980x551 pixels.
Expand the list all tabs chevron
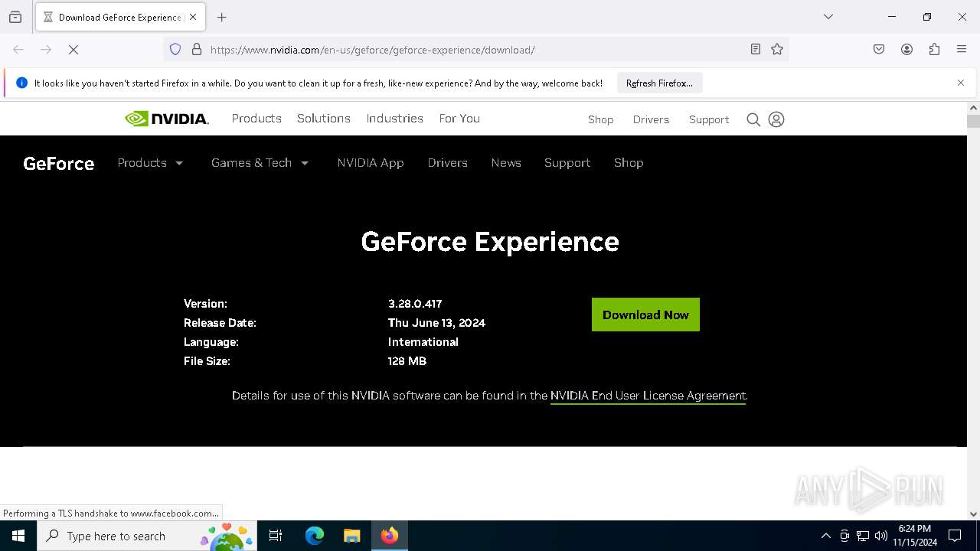point(828,17)
